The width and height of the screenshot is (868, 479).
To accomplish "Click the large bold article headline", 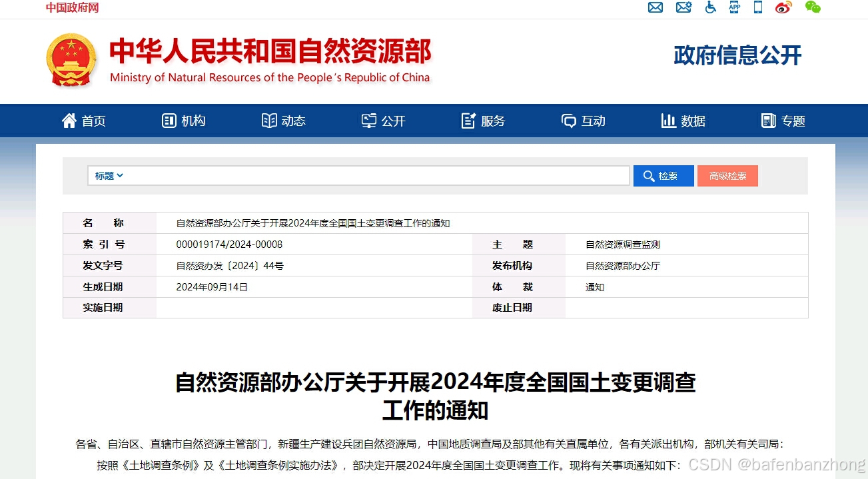I will coord(435,396).
